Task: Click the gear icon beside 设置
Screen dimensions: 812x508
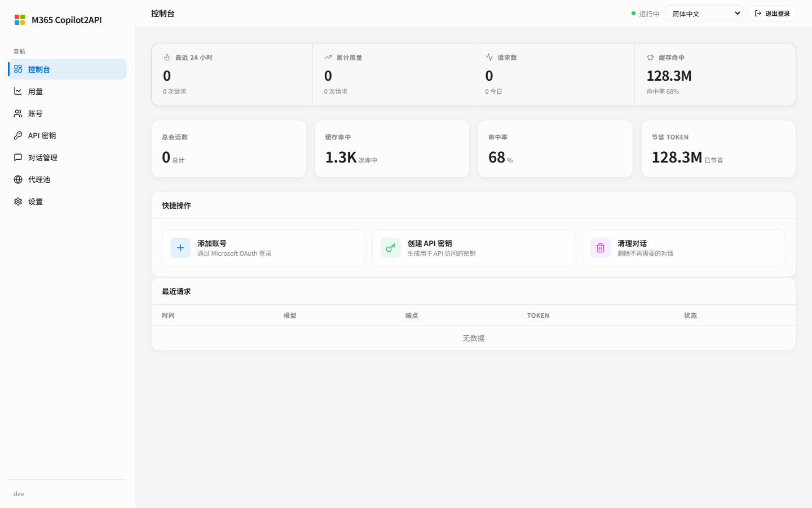Action: [18, 202]
